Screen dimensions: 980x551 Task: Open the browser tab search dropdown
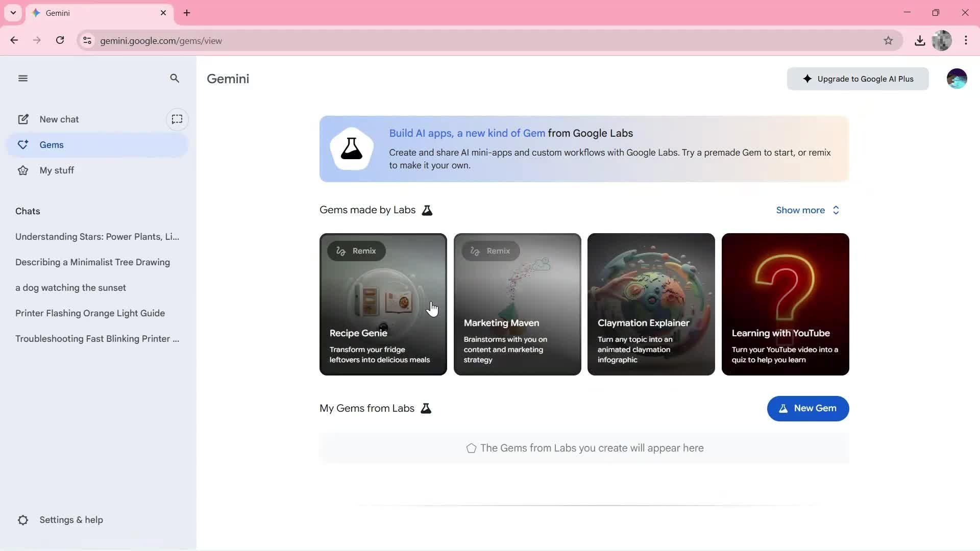pyautogui.click(x=13, y=13)
